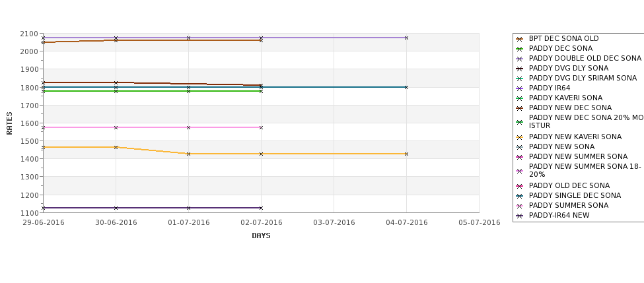
Task: Click the PADDY SINGLE DEC SONA legend marker
Action: click(x=520, y=196)
